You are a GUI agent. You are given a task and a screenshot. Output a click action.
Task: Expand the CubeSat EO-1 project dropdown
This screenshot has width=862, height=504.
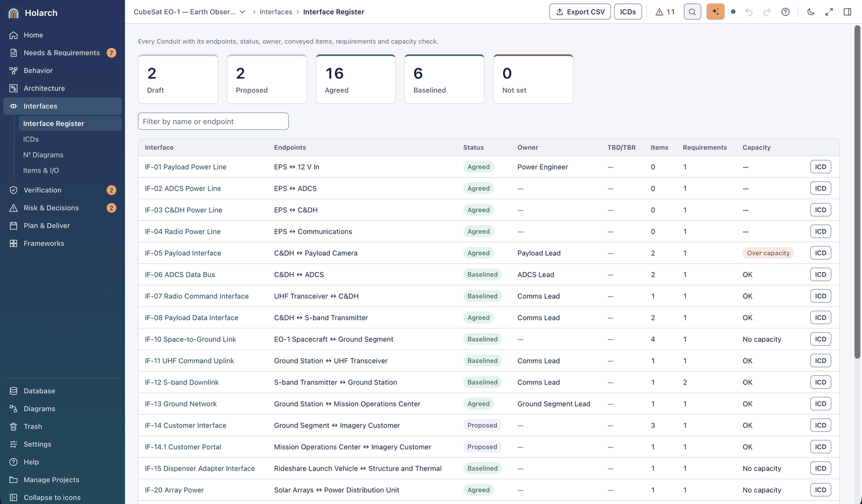[x=189, y=12]
